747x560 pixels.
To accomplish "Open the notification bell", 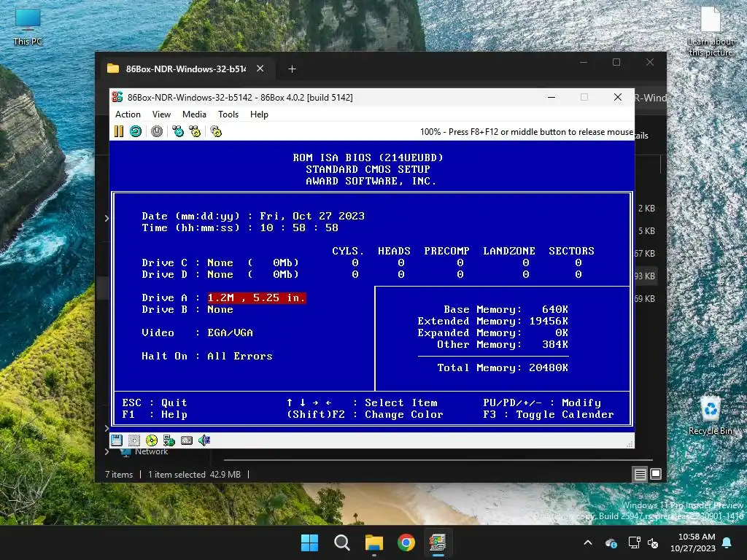I will (x=727, y=542).
